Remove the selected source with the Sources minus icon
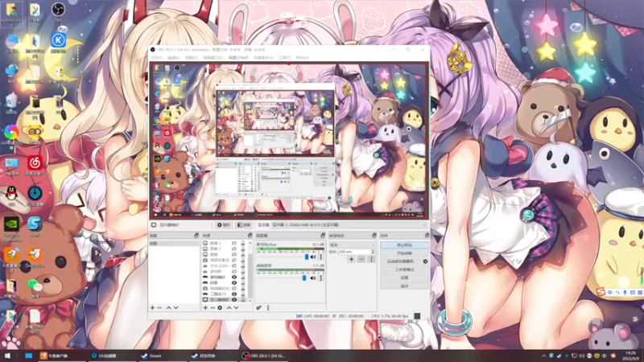This screenshot has height=362, width=644. [x=213, y=307]
